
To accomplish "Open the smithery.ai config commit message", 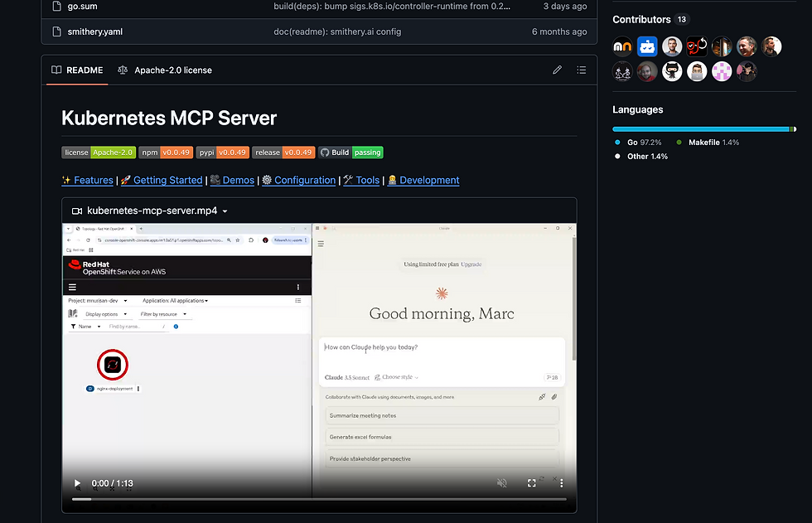I will (x=337, y=31).
